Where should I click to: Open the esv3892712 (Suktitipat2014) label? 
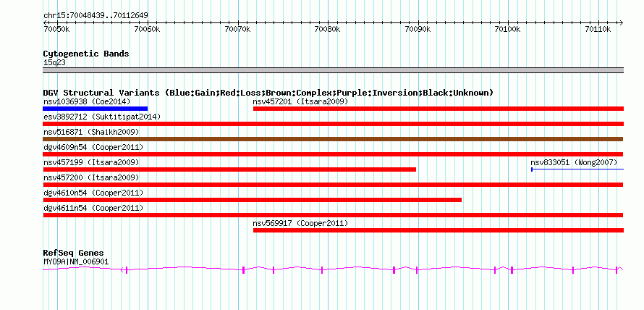(102, 117)
